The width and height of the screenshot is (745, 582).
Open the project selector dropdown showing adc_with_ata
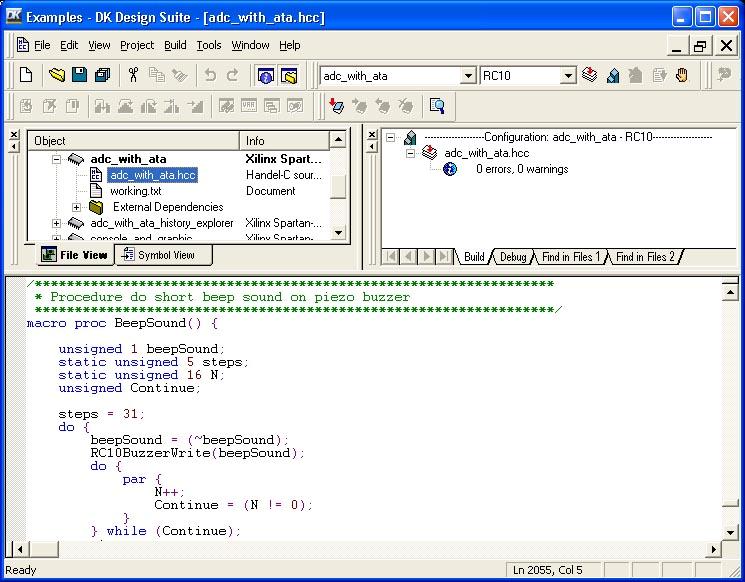[468, 76]
